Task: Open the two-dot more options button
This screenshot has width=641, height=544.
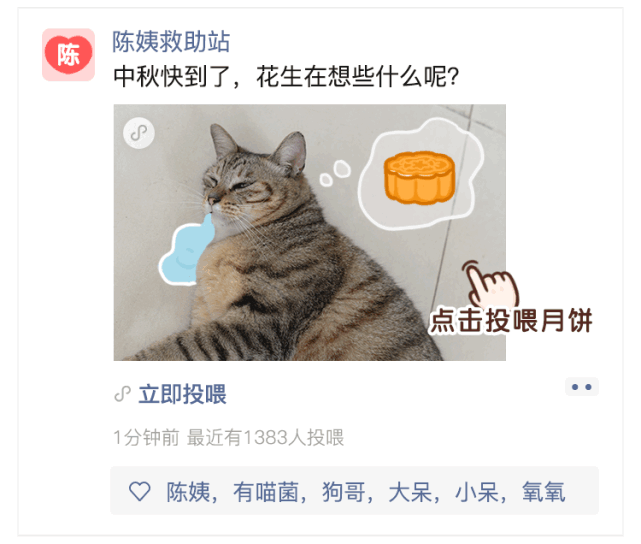Action: tap(582, 387)
